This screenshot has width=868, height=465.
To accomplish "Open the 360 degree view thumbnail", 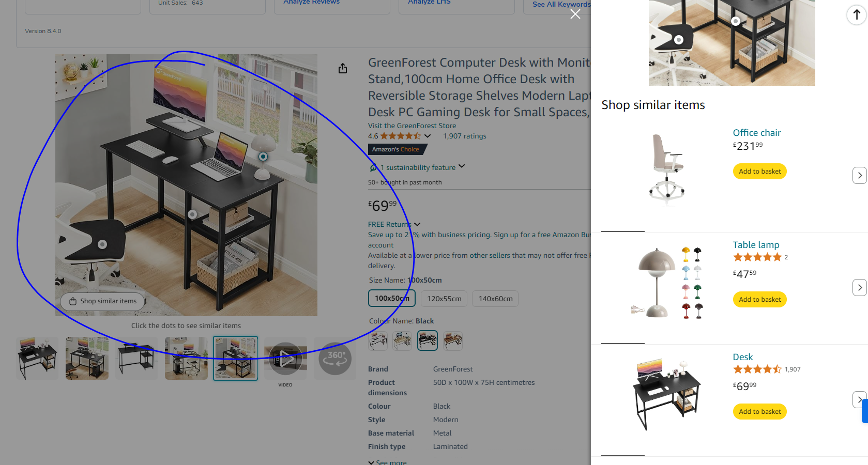I will [335, 359].
